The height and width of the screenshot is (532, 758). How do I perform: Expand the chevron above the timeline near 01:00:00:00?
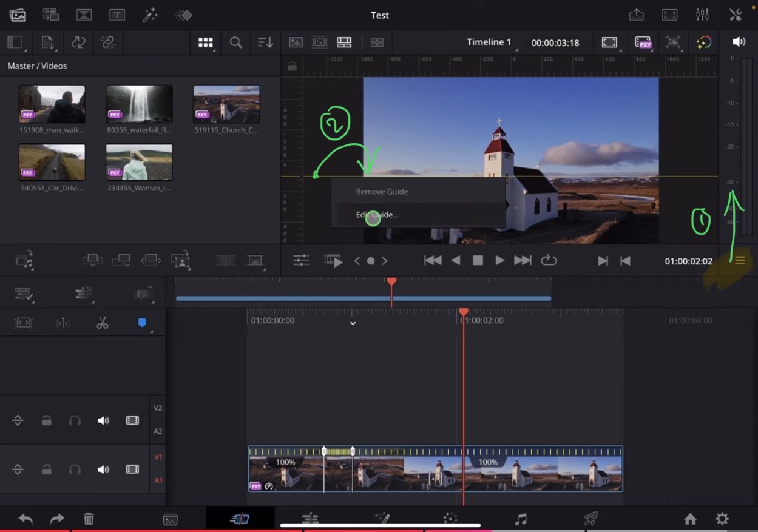pyautogui.click(x=353, y=323)
